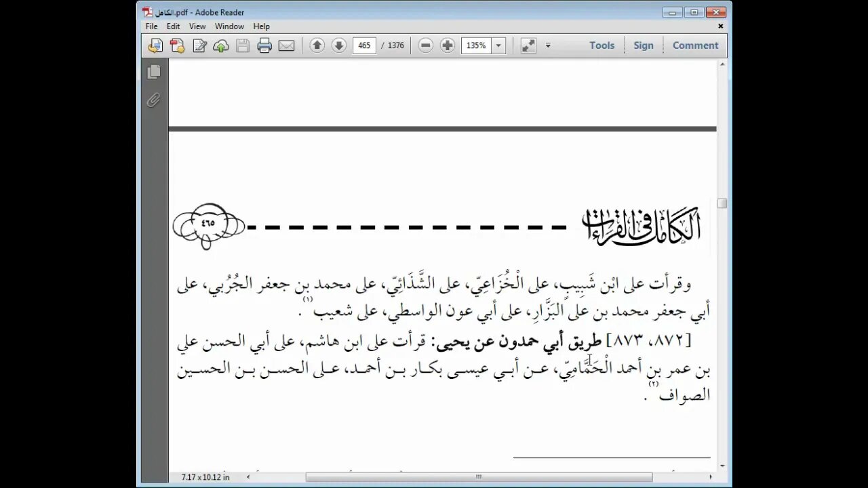Screen dimensions: 868x488
Task: Open the File menu
Action: click(151, 26)
